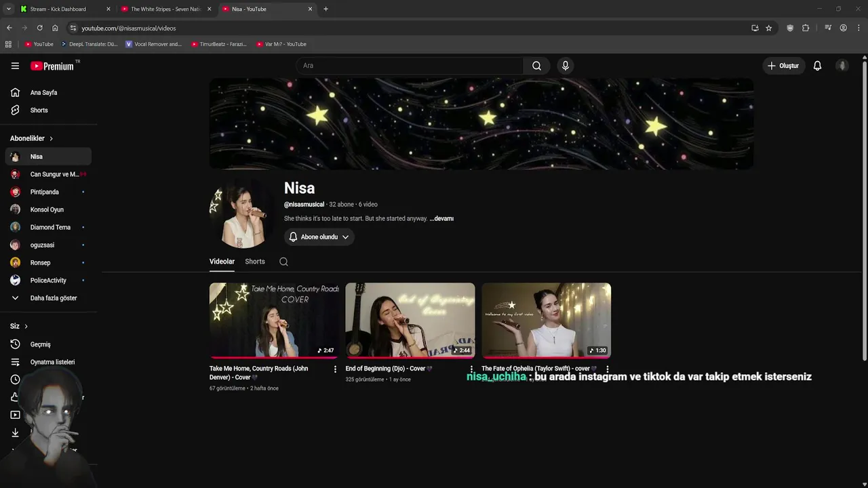Screen dimensions: 868x488
Task: Open Oynatma listeleri playlists
Action: pos(47,362)
